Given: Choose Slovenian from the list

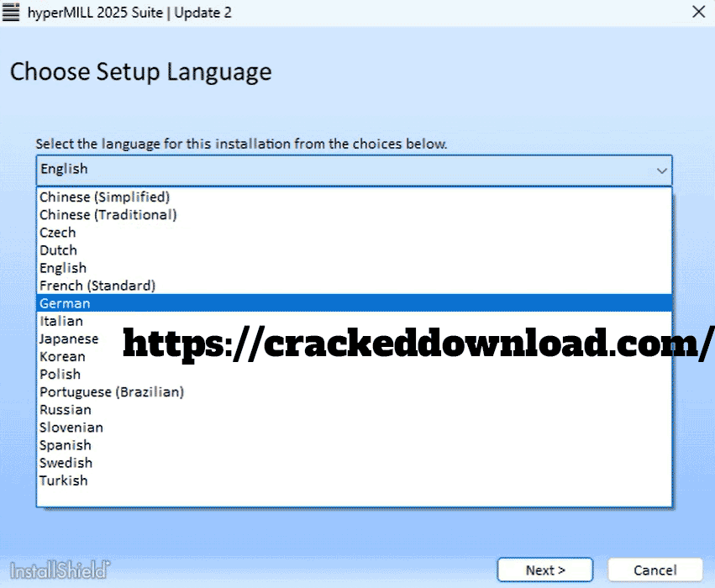Looking at the screenshot, I should coord(354,428).
